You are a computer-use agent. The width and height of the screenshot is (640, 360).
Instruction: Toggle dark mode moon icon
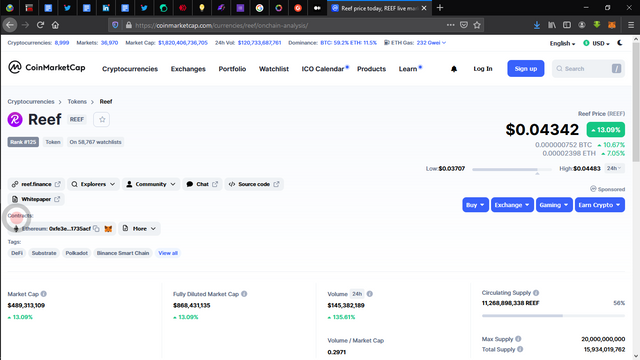pyautogui.click(x=620, y=43)
